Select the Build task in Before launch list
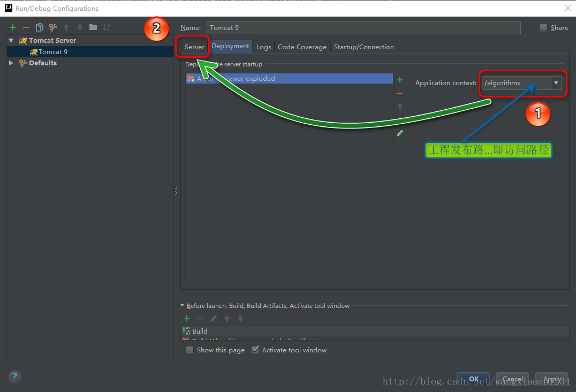 [x=375, y=331]
